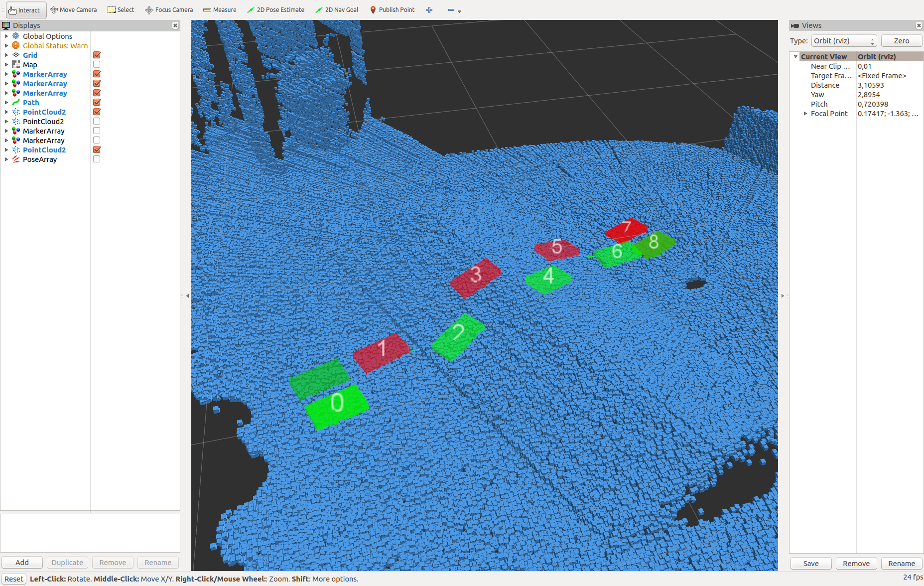Activate the Publish Point tool
This screenshot has width=924, height=586.
coord(392,10)
